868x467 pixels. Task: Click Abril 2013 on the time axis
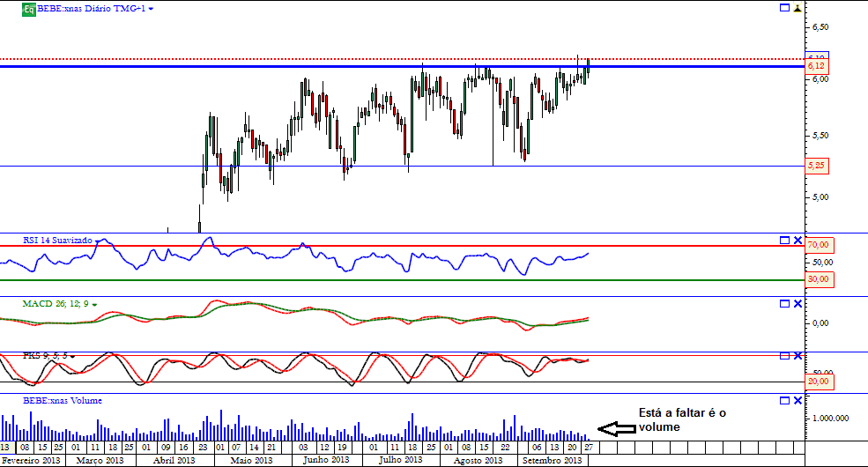[174, 460]
